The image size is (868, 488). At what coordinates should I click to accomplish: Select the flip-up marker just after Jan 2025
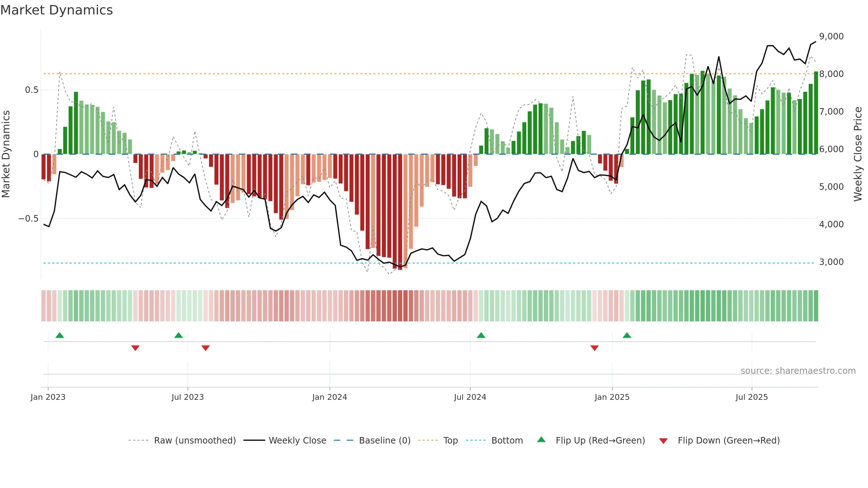pyautogui.click(x=627, y=335)
